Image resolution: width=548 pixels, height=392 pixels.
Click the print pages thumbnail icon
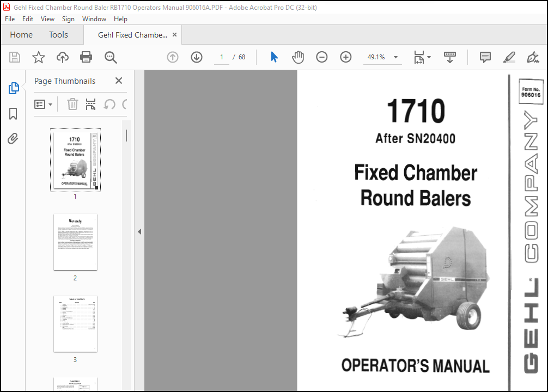(90, 104)
